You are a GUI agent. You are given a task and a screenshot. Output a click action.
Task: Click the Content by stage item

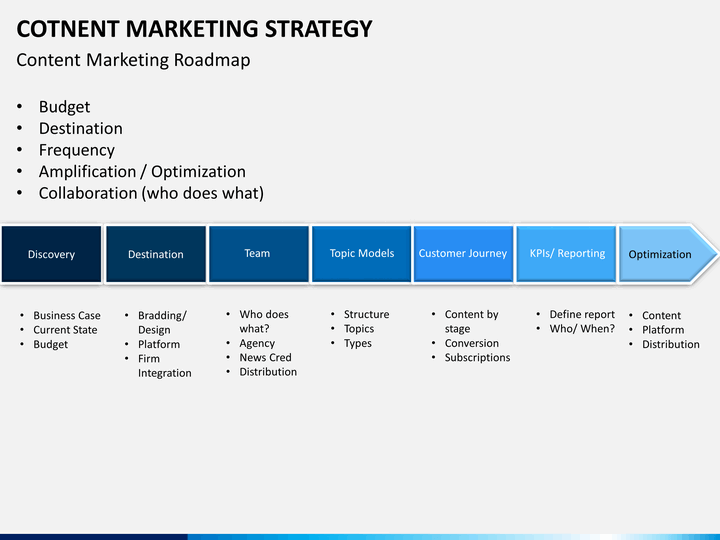pos(472,321)
